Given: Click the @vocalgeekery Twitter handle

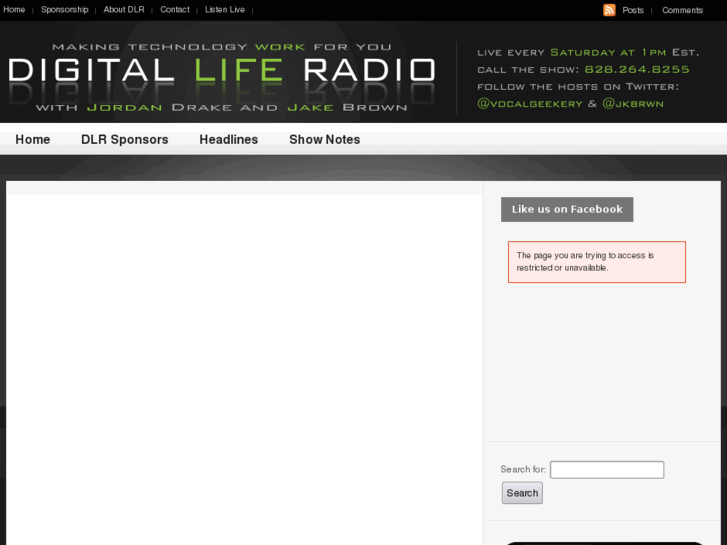Looking at the screenshot, I should tap(529, 103).
